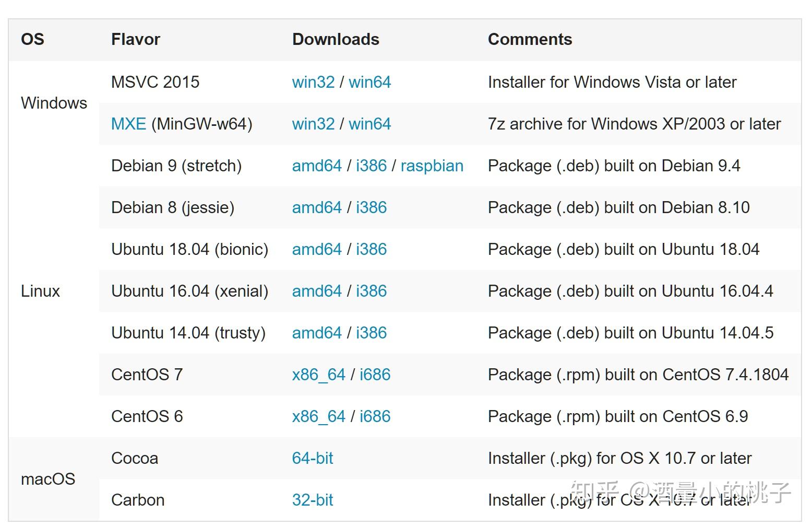Get the Debian 9 stretch amd64 package
The width and height of the screenshot is (812, 526).
(317, 166)
